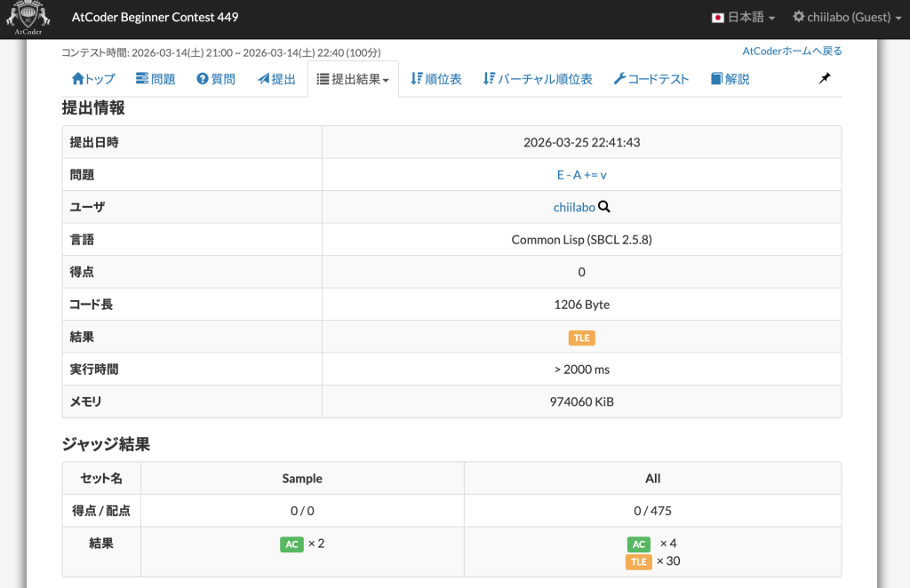Screen dimensions: 910x588
Task: Click the book icon beside 解説
Action: coord(717,79)
